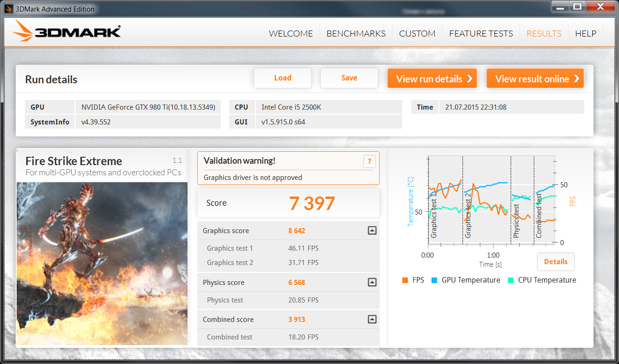Click the orange FPS legend swatch
Viewport: 619px width, 364px height.
click(x=405, y=280)
